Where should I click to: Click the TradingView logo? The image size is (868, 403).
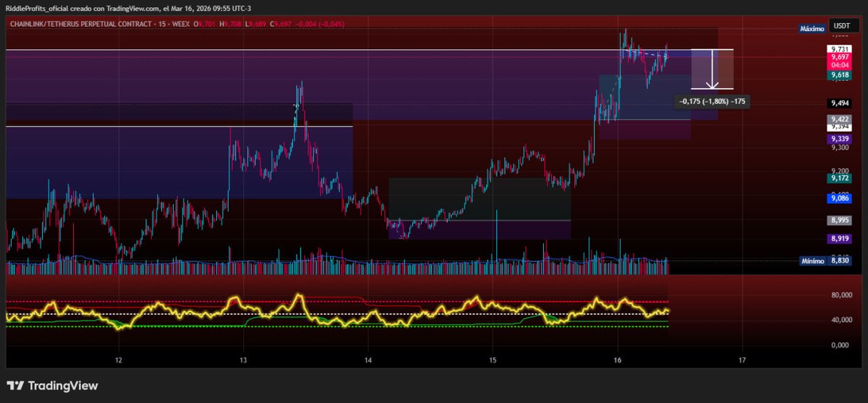(52, 386)
